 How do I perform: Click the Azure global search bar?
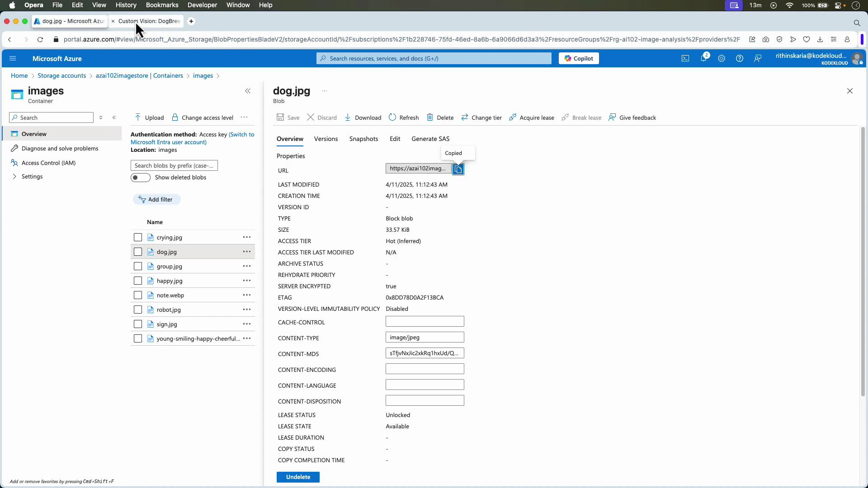coord(434,58)
